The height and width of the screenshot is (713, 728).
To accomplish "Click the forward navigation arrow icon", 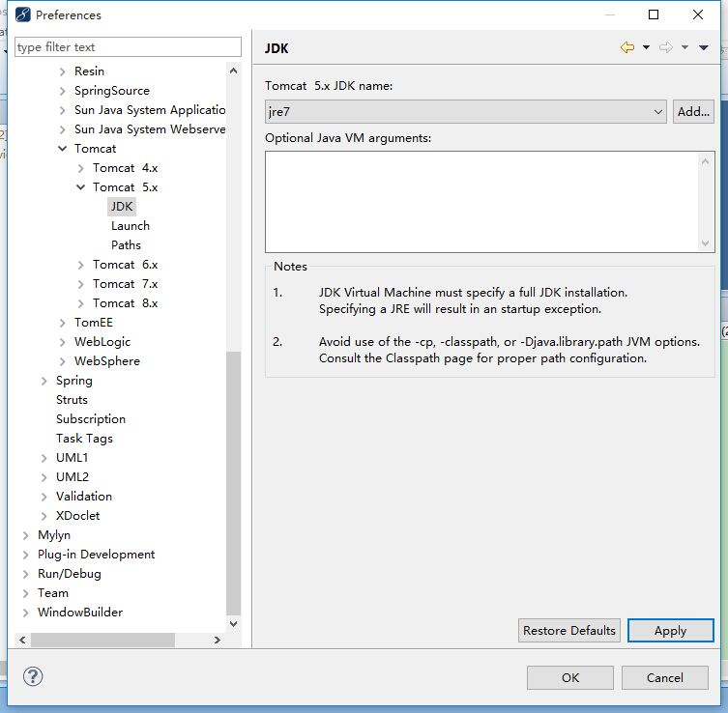I will click(x=666, y=46).
